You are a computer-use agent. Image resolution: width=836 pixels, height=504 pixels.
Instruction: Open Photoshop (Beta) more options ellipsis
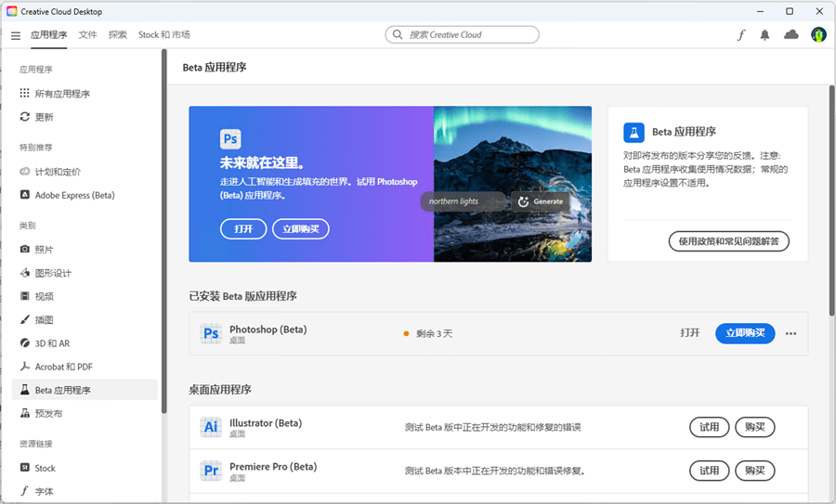click(790, 333)
